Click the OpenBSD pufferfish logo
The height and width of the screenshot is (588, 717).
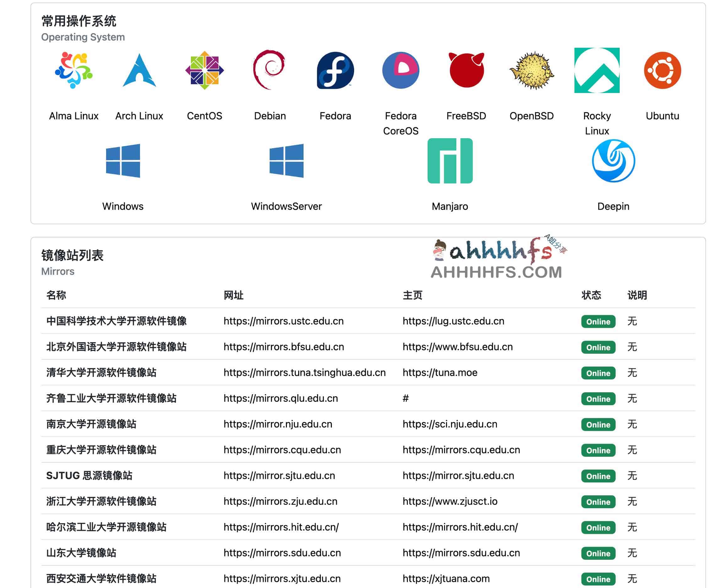click(531, 71)
